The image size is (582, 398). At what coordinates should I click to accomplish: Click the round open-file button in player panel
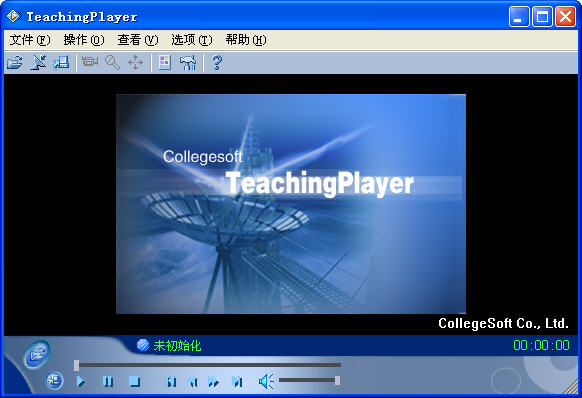coord(37,355)
